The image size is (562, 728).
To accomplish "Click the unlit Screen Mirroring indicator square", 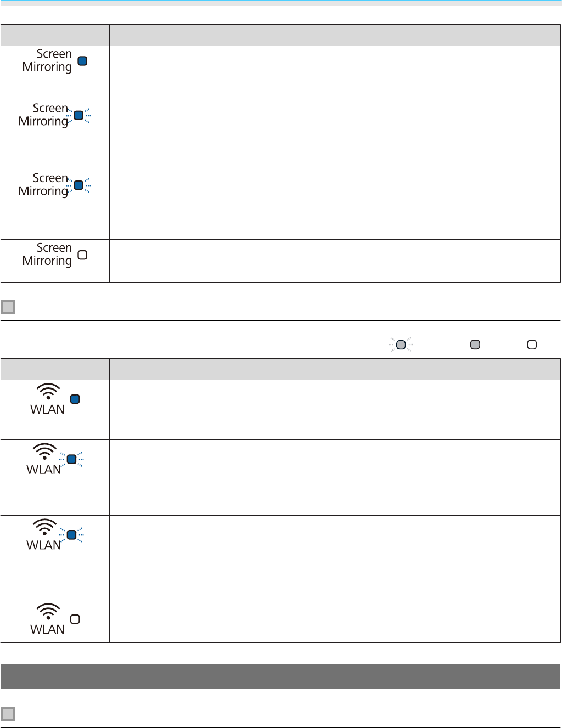I will (x=82, y=255).
